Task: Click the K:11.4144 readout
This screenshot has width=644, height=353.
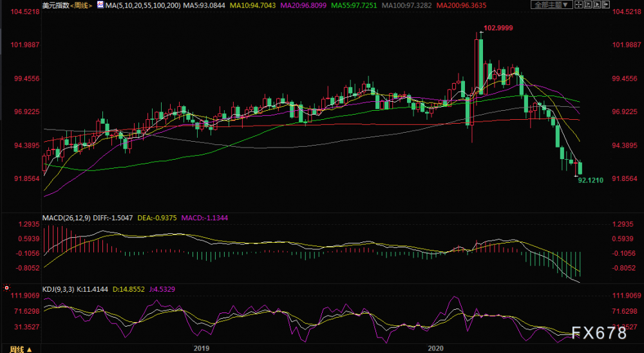Action: click(92, 289)
